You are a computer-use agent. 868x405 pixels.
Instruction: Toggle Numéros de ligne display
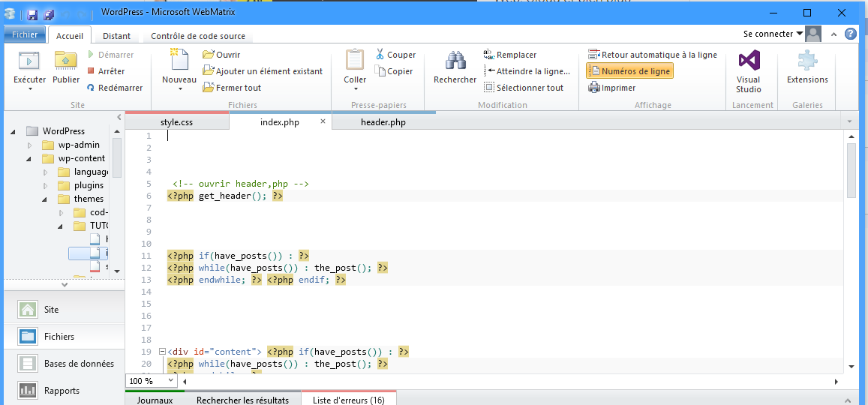pyautogui.click(x=629, y=70)
